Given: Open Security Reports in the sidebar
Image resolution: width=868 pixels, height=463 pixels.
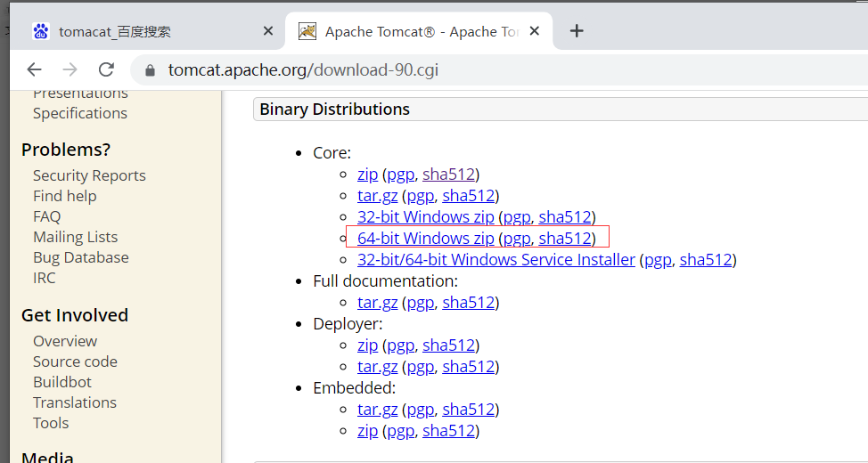Looking at the screenshot, I should 89,175.
